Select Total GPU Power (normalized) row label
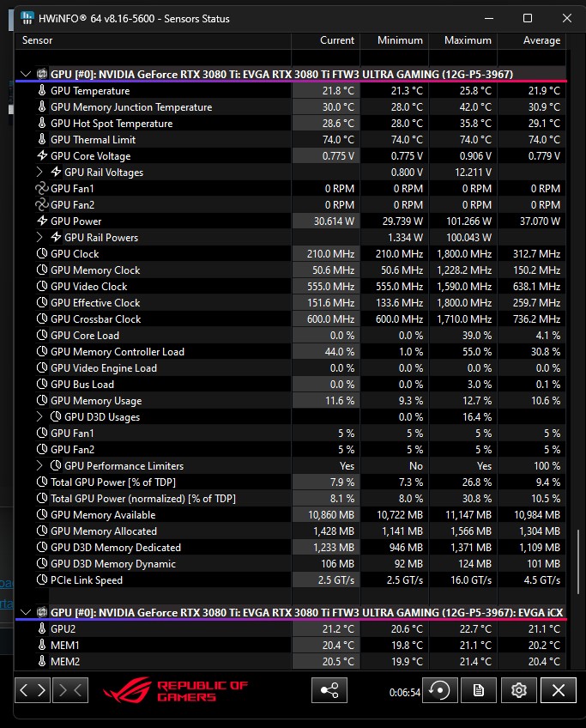 point(143,498)
